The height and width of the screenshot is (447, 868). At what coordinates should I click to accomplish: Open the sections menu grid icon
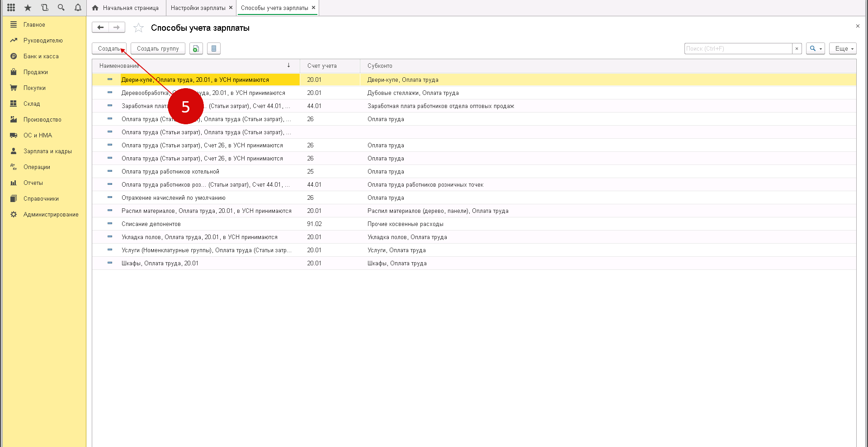click(11, 8)
